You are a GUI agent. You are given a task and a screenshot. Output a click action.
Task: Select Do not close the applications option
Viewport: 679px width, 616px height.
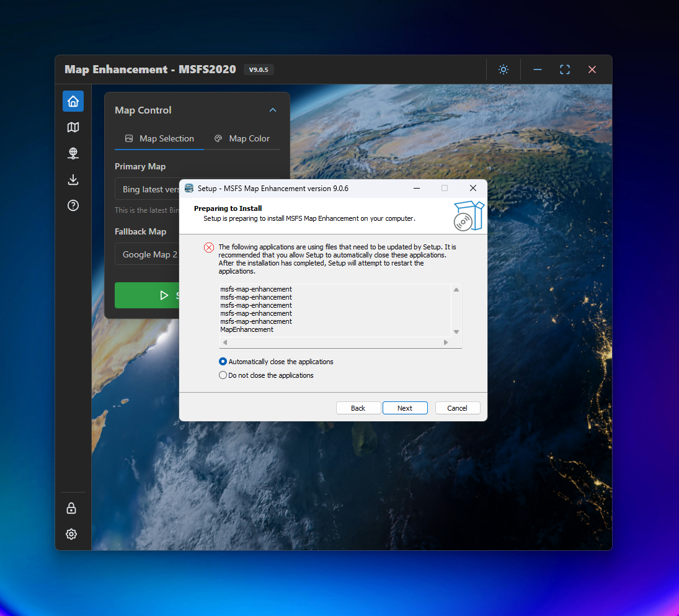click(x=223, y=375)
